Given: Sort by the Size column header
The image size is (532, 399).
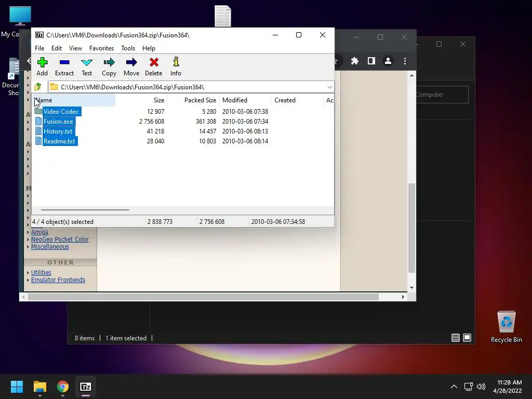Looking at the screenshot, I should [x=141, y=100].
